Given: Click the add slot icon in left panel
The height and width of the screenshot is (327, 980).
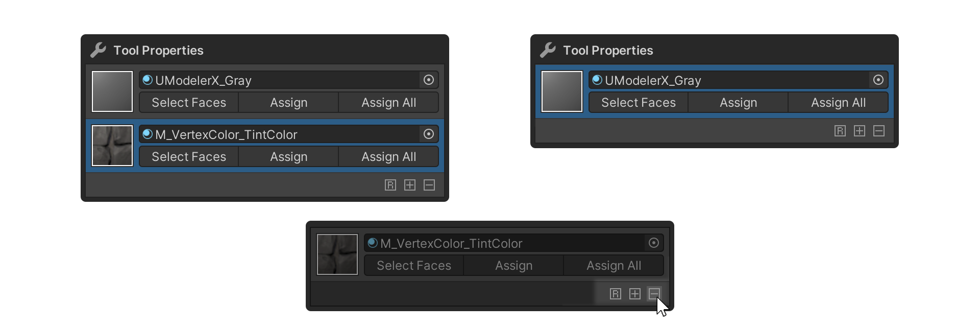Looking at the screenshot, I should pos(410,185).
